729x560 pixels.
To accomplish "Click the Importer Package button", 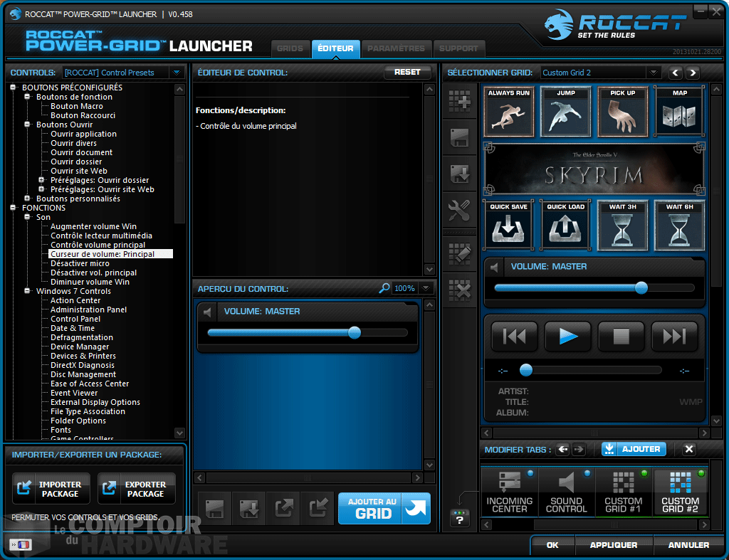I will click(51, 489).
